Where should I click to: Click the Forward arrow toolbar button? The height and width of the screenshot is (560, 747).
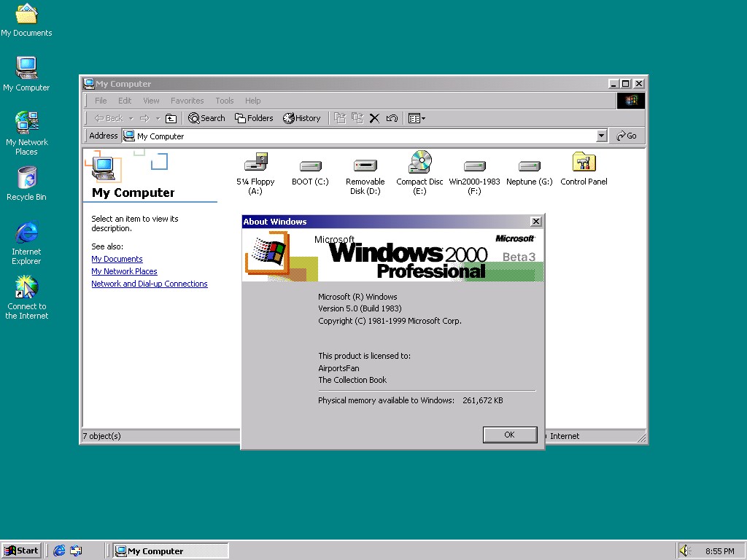tap(145, 118)
